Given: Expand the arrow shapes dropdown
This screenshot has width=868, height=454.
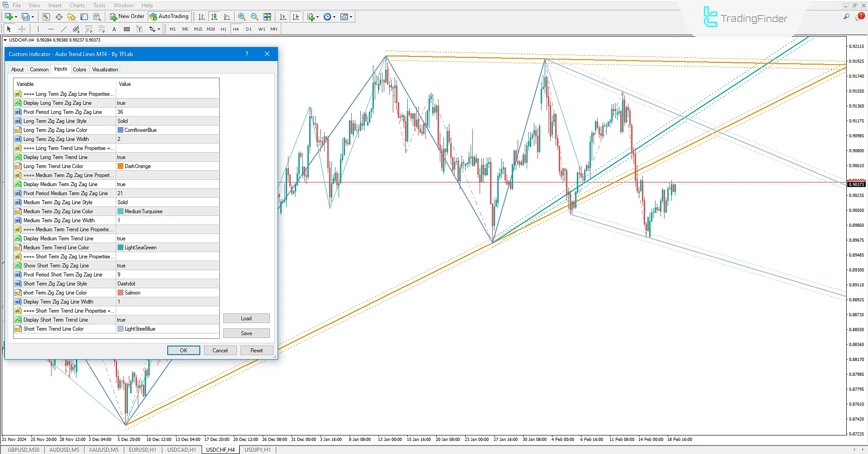Looking at the screenshot, I should (158, 29).
